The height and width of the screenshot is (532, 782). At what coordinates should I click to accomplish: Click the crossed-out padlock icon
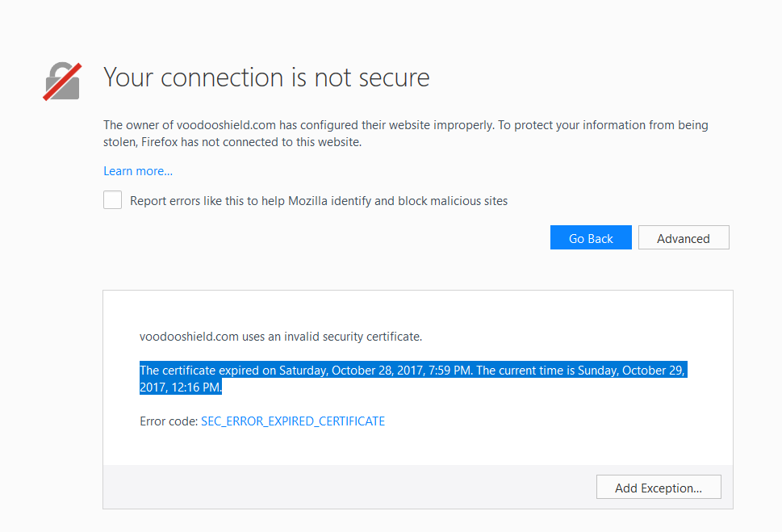[61, 81]
